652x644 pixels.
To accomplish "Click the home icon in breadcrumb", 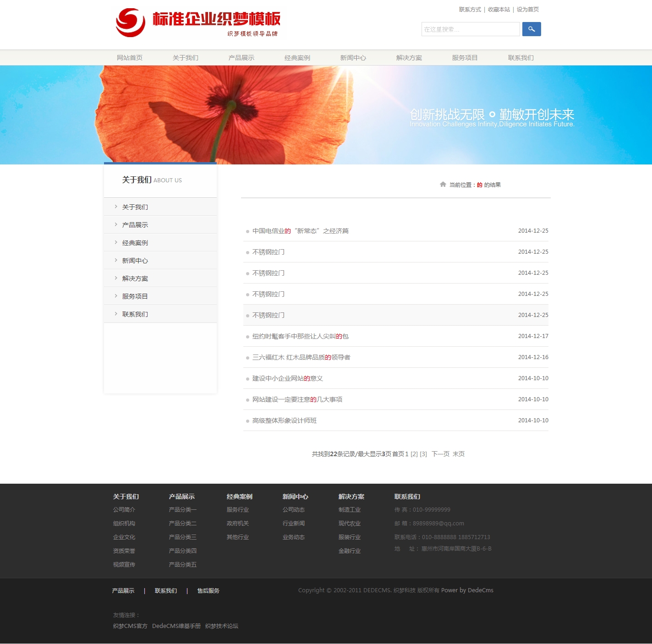I will pyautogui.click(x=443, y=185).
